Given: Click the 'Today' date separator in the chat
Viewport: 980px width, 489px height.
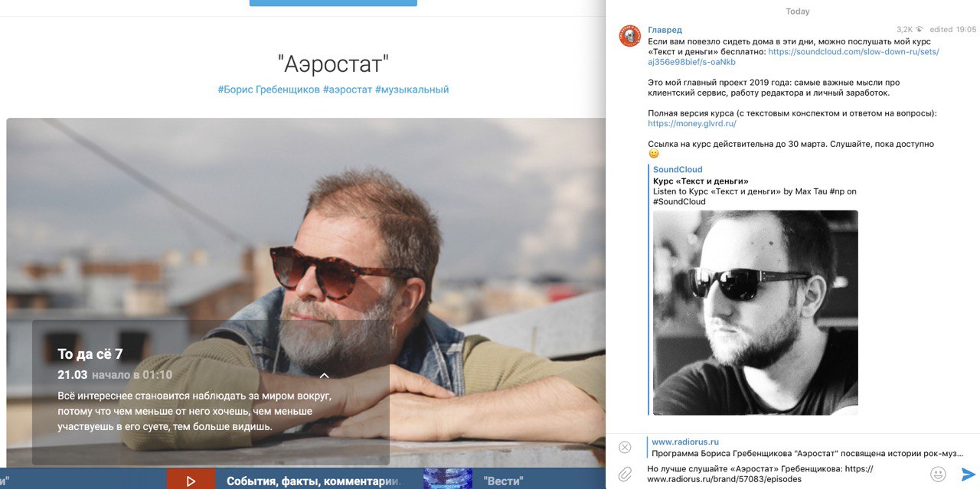Looking at the screenshot, I should pos(798,11).
